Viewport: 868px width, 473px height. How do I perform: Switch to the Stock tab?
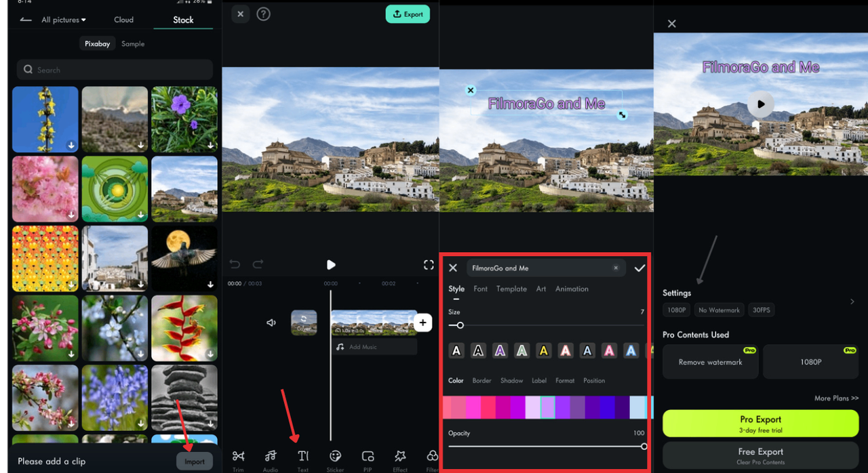coord(183,20)
